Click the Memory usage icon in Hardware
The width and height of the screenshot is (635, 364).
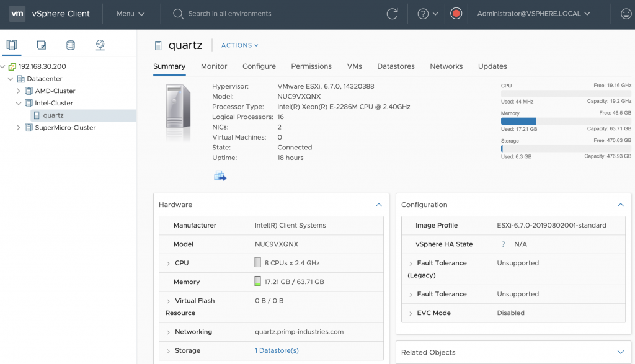pos(257,281)
